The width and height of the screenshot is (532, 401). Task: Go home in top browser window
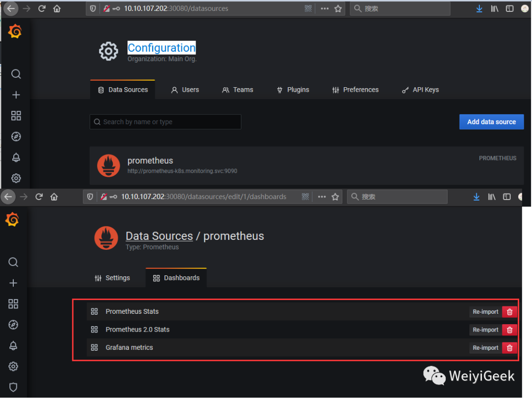pos(57,8)
